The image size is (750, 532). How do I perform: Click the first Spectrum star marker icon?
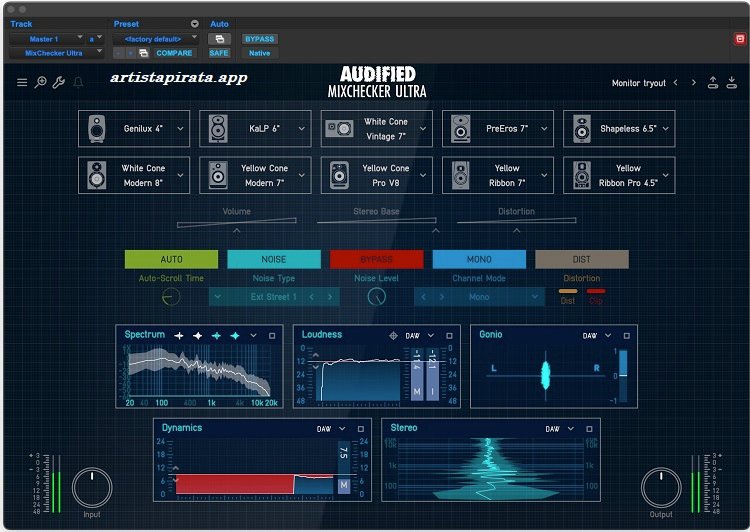pos(179,336)
